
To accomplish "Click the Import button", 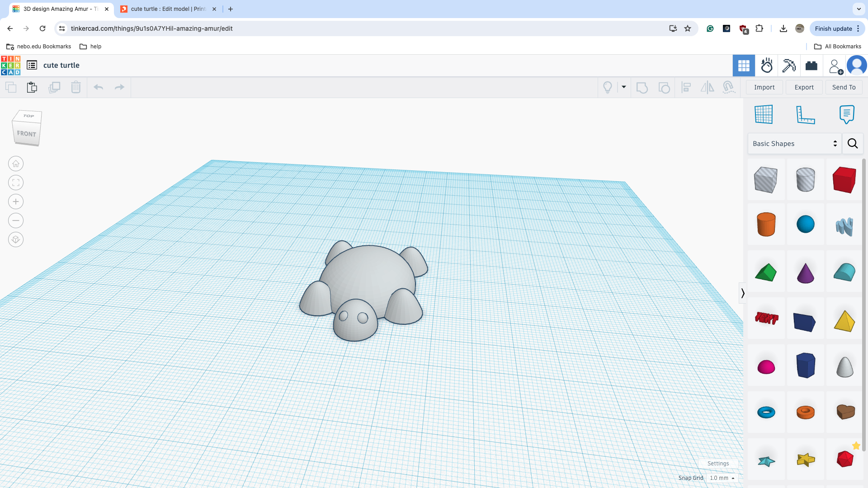I will click(764, 87).
